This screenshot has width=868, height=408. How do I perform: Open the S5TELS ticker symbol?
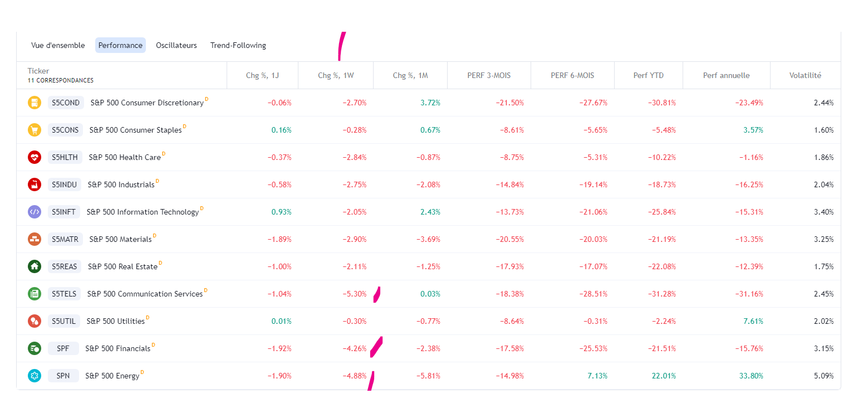65,294
